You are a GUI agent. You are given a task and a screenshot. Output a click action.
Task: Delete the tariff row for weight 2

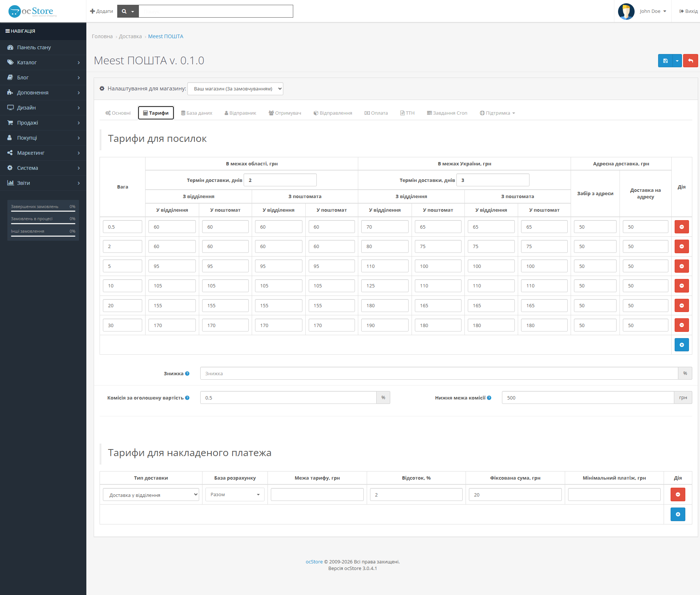pyautogui.click(x=682, y=246)
